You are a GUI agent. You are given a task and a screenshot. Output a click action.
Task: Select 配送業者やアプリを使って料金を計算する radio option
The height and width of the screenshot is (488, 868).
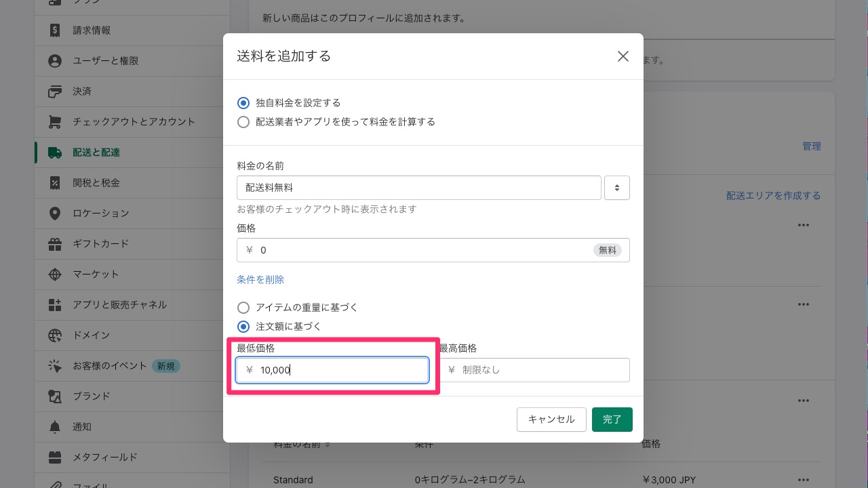243,122
